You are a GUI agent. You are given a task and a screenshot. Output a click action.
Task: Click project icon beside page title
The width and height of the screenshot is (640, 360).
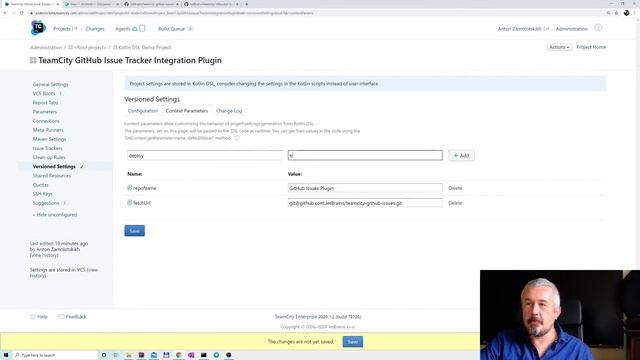click(x=33, y=60)
